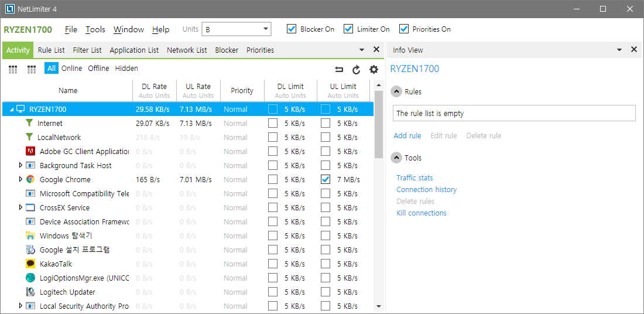644x314 pixels.
Task: Click the activity list scrollbar thumb
Action: pyautogui.click(x=379, y=124)
